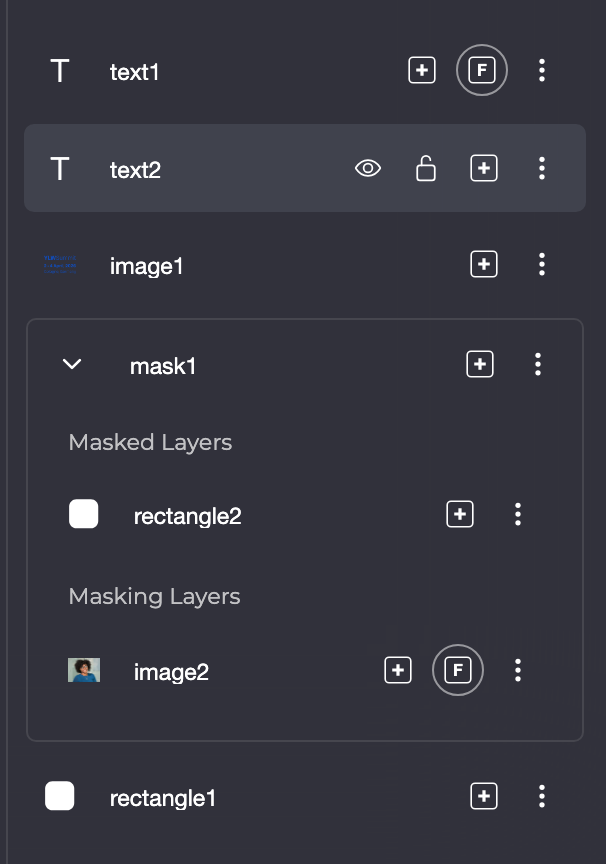The width and height of the screenshot is (606, 864).
Task: Open the three-dot menu for text2
Action: coord(542,168)
